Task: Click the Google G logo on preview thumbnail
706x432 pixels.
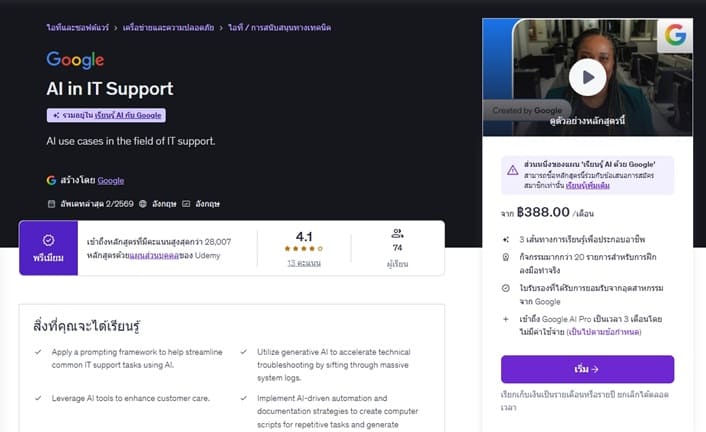Action: 675,35
